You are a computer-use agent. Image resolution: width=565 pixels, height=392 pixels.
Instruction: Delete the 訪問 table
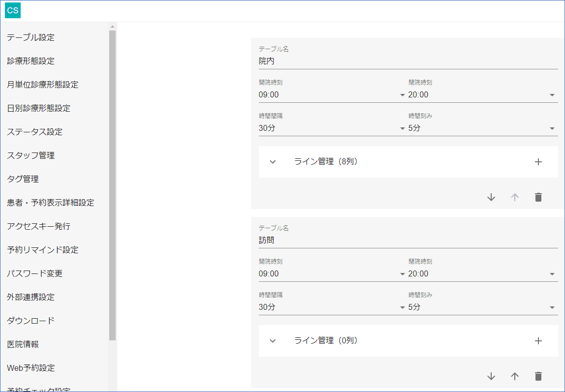pyautogui.click(x=538, y=376)
